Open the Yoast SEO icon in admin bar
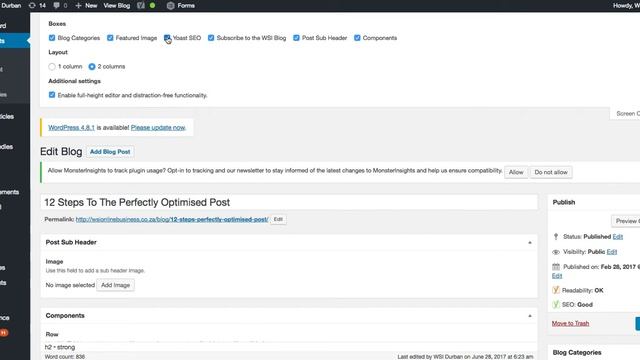This screenshot has width=640, height=360. click(x=141, y=6)
